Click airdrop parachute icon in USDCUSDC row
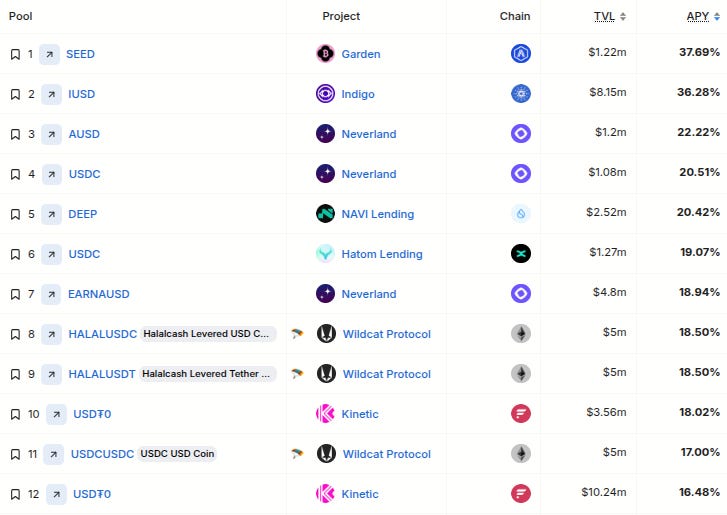727x515 pixels. point(297,453)
